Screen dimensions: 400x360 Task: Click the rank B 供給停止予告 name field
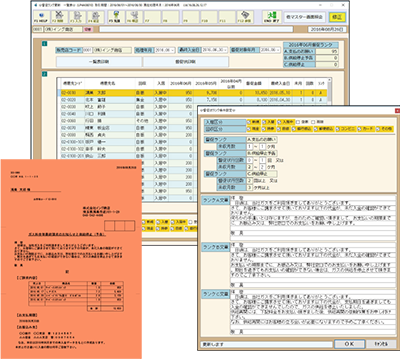tap(262, 153)
